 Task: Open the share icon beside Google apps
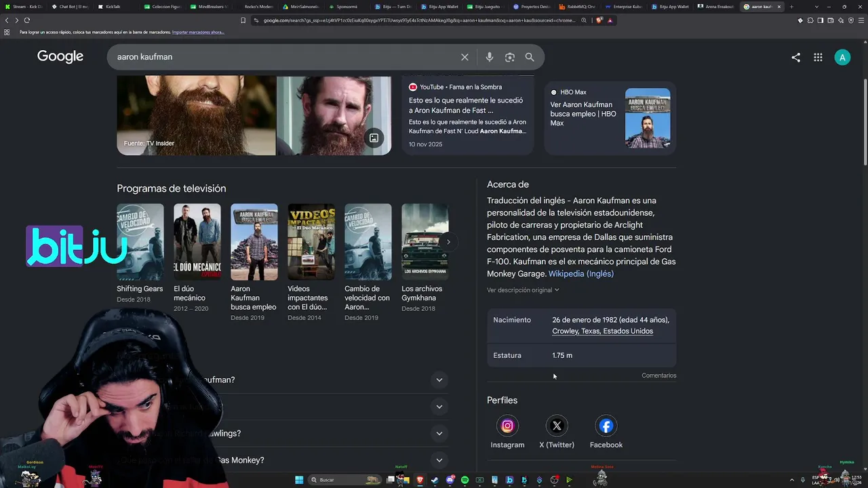click(x=796, y=58)
